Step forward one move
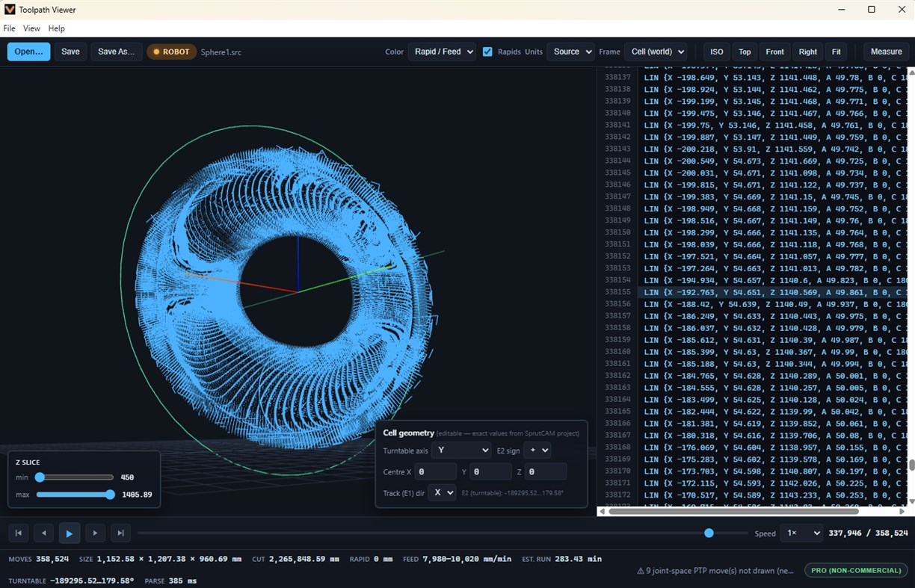Screen dimensions: 915x588 (95, 533)
